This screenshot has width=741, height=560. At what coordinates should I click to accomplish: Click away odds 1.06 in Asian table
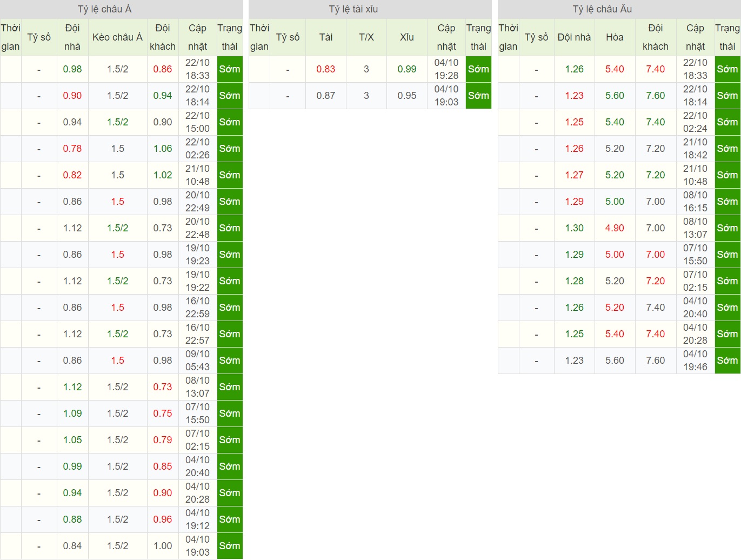pyautogui.click(x=163, y=149)
